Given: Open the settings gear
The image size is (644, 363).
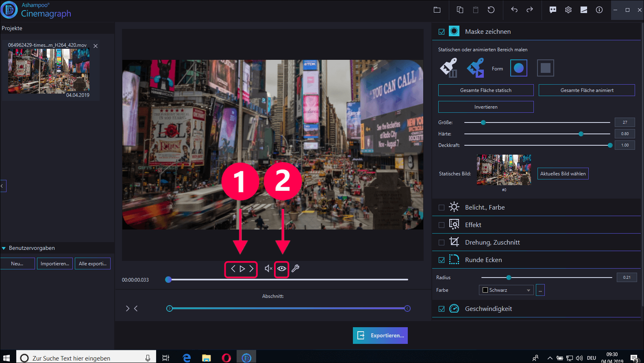Looking at the screenshot, I should (568, 10).
